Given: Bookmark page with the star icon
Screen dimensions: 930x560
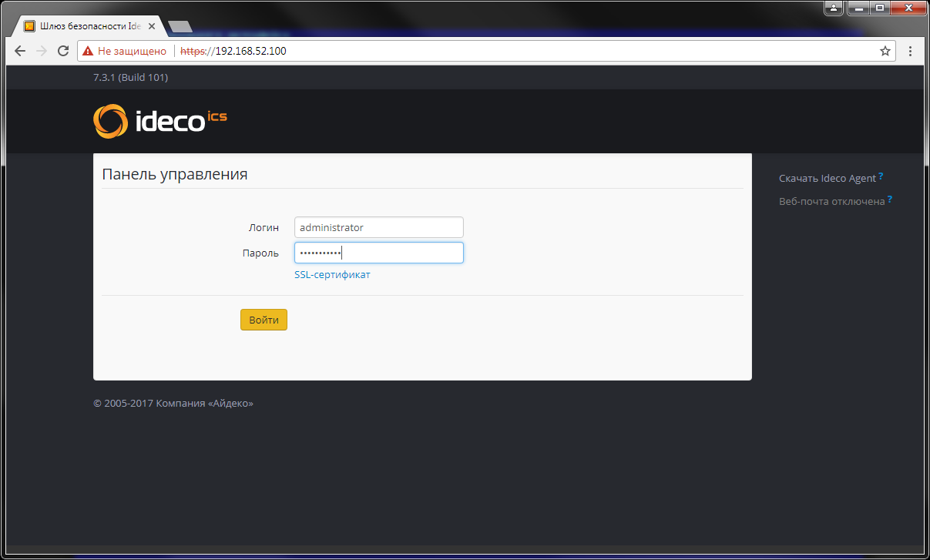Looking at the screenshot, I should point(885,51).
